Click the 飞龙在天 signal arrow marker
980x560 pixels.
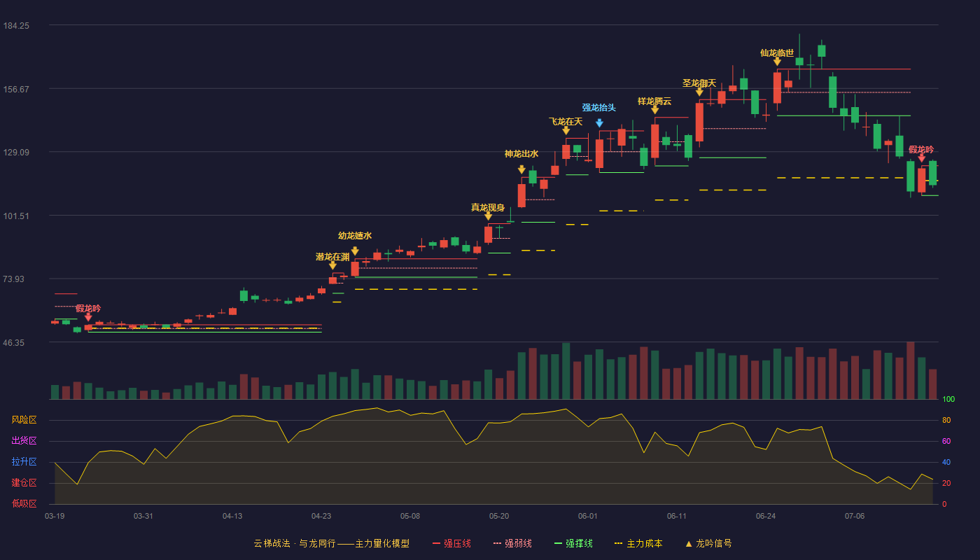(566, 130)
